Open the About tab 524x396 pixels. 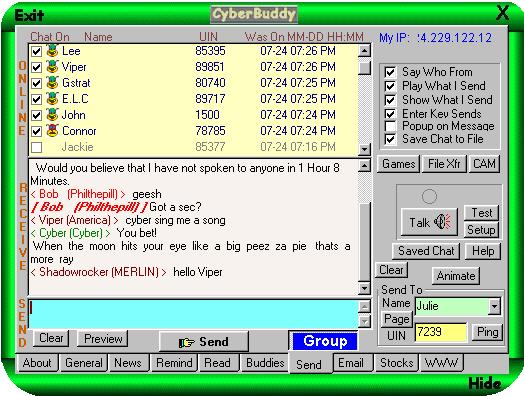[x=37, y=363]
